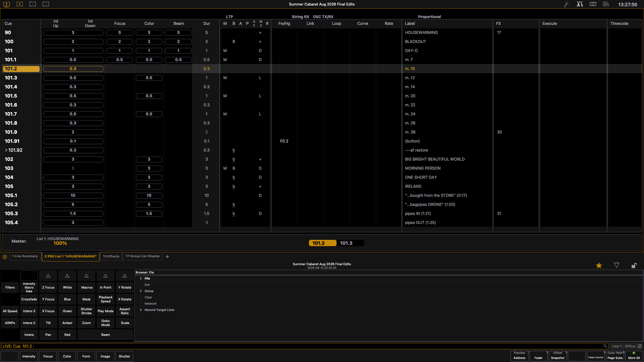Select the Zoom parameter tile
The width and height of the screenshot is (644, 362).
click(87, 323)
